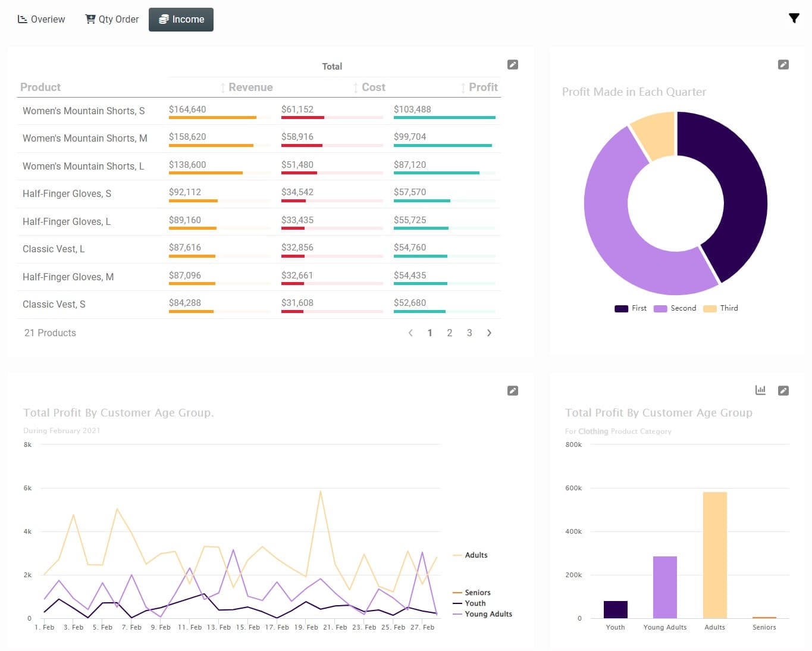Edit the February line chart widget
812x651 pixels.
[512, 391]
